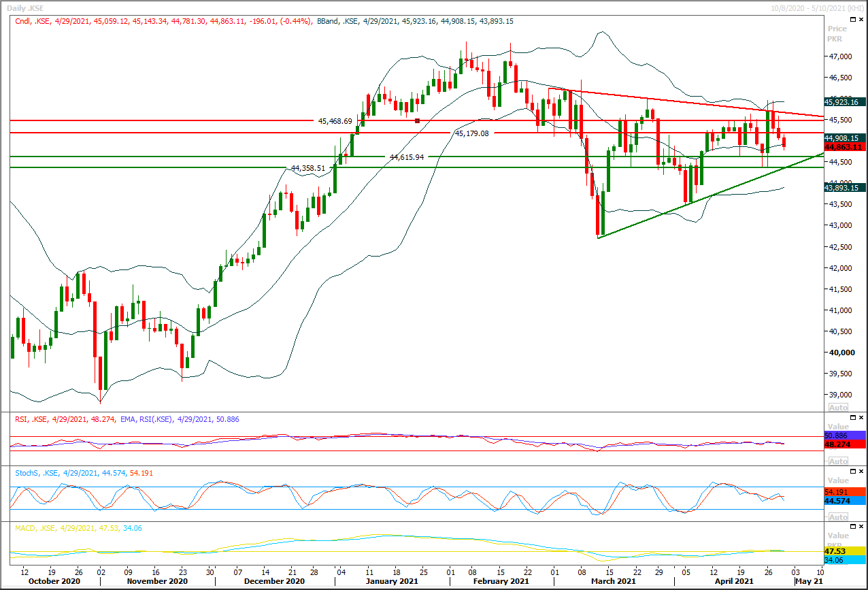Click the Auto scale button in RSI pane
Image resolution: width=868 pixels, height=590 pixels.
[837, 461]
